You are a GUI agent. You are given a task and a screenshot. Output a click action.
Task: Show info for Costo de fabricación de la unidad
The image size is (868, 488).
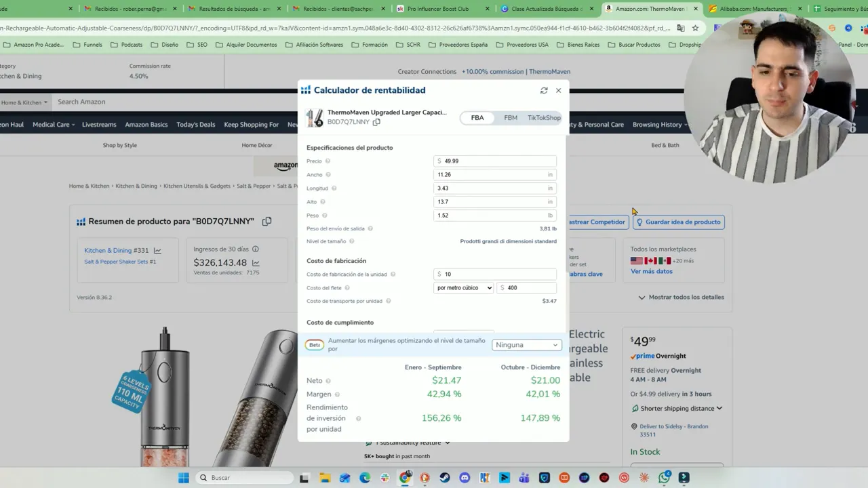393,274
